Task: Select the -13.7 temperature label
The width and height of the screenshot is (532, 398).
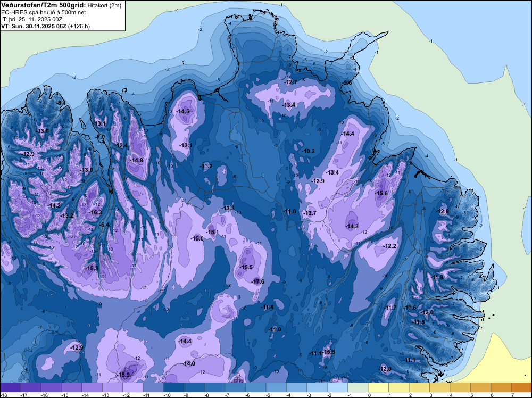Action: 310,213
